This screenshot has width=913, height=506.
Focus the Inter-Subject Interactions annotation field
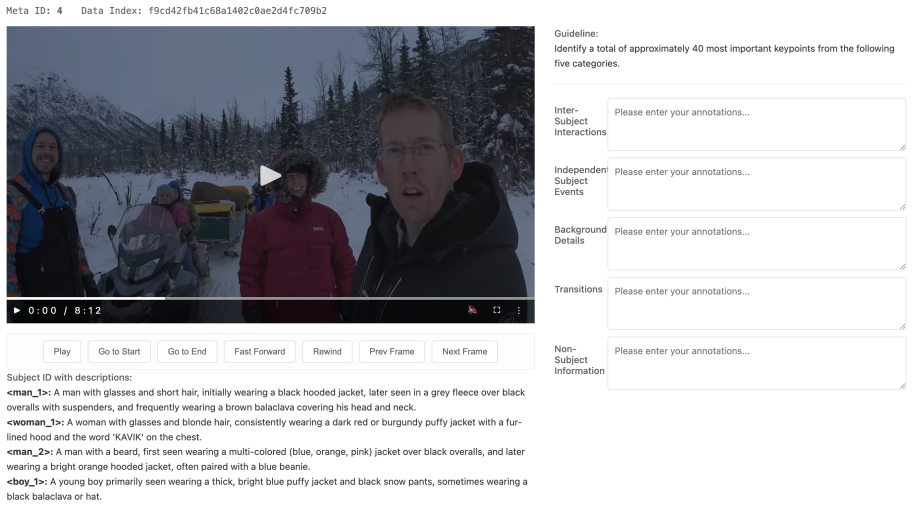point(756,124)
